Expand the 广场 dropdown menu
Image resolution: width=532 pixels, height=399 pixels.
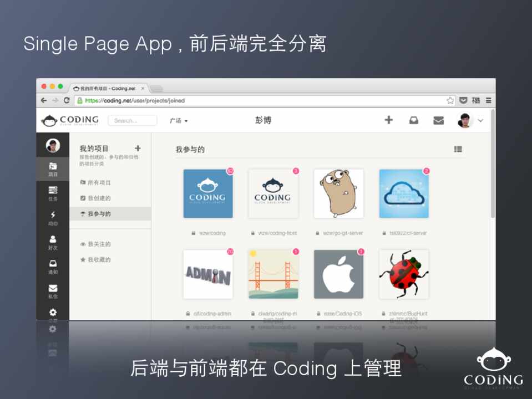179,121
